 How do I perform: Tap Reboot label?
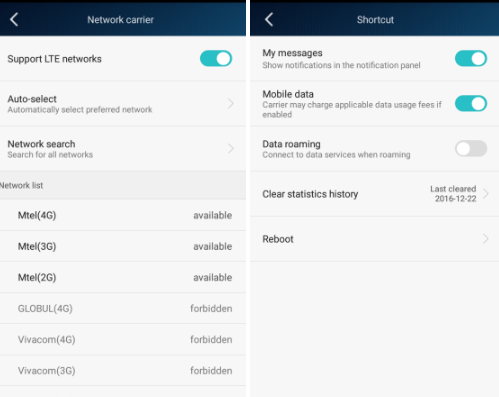pos(278,239)
